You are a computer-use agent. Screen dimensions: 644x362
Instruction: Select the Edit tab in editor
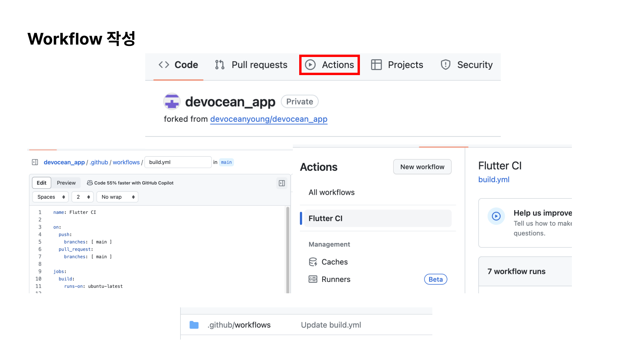tap(42, 183)
